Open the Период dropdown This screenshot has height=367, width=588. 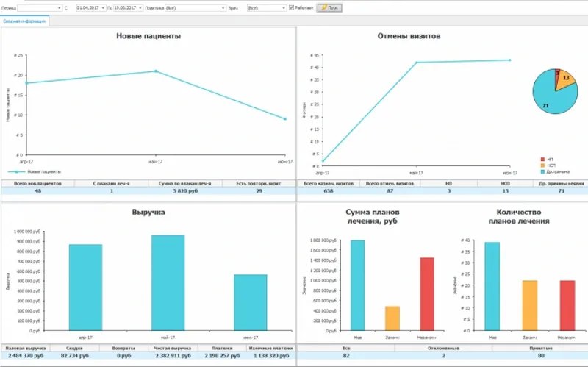click(x=60, y=8)
